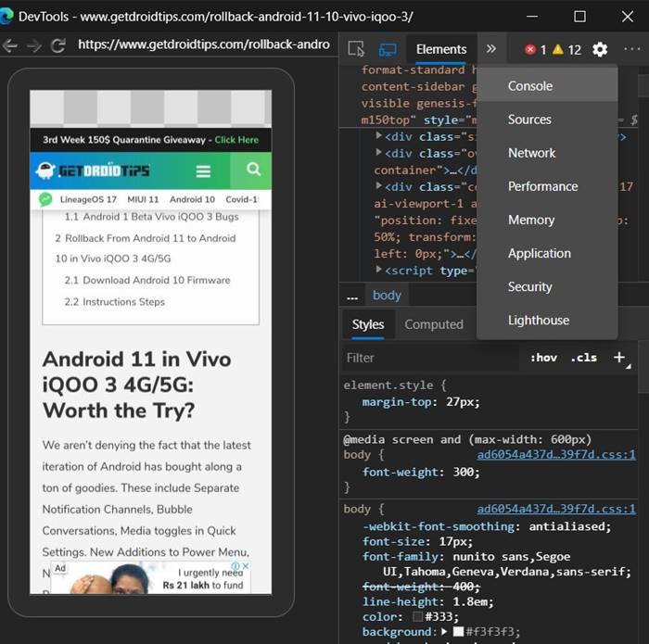
Task: Toggle the .cls class editor
Action: 583,358
